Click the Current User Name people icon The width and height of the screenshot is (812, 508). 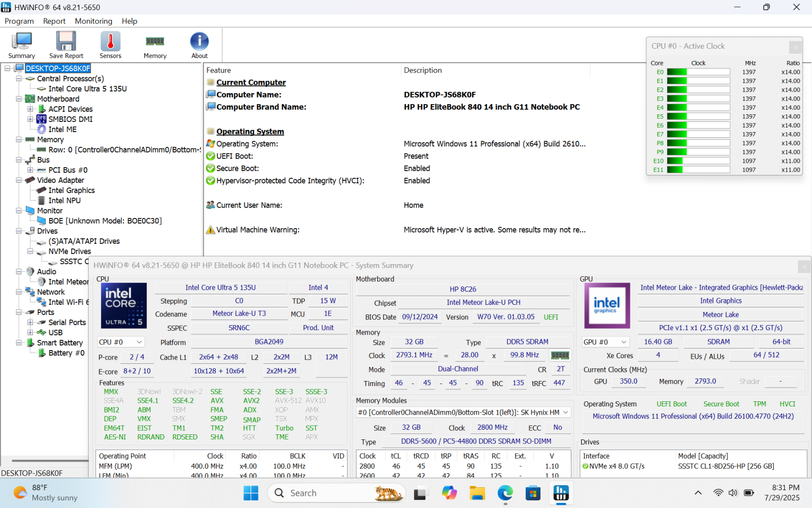(211, 205)
